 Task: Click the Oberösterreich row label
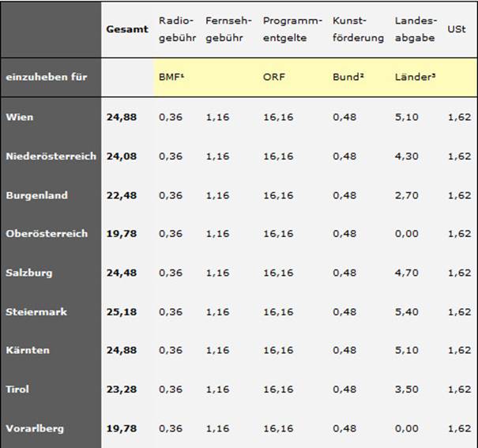tap(46, 234)
